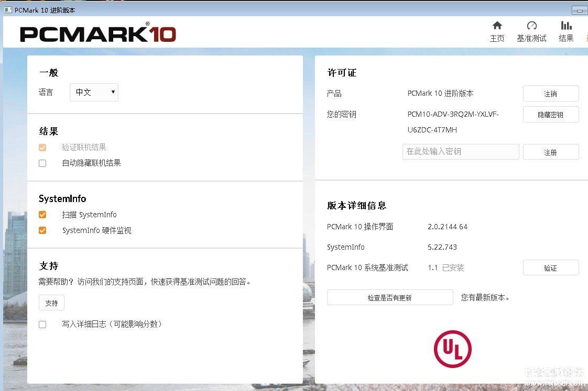
Task: Enable 自动隐藏联机结果 checkbox
Action: (x=42, y=163)
